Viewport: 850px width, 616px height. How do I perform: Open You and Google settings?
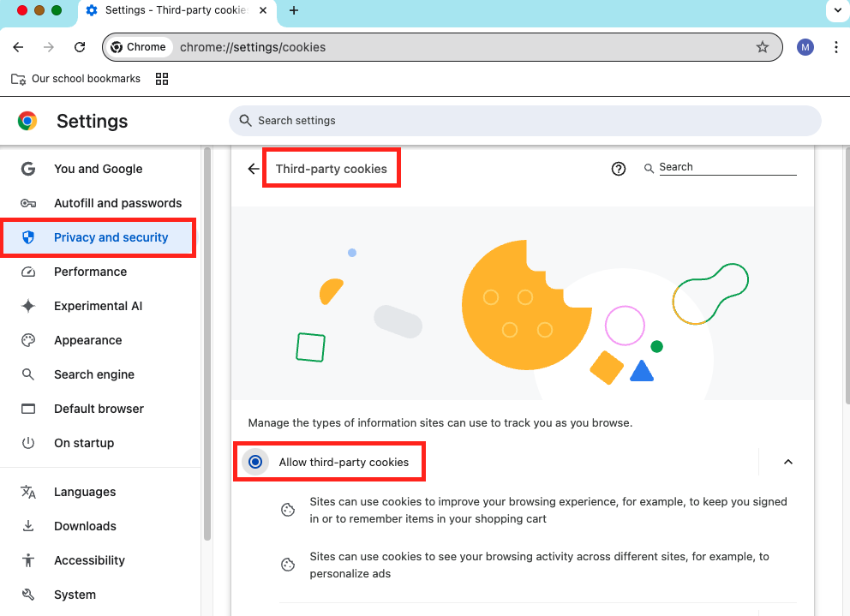point(99,169)
